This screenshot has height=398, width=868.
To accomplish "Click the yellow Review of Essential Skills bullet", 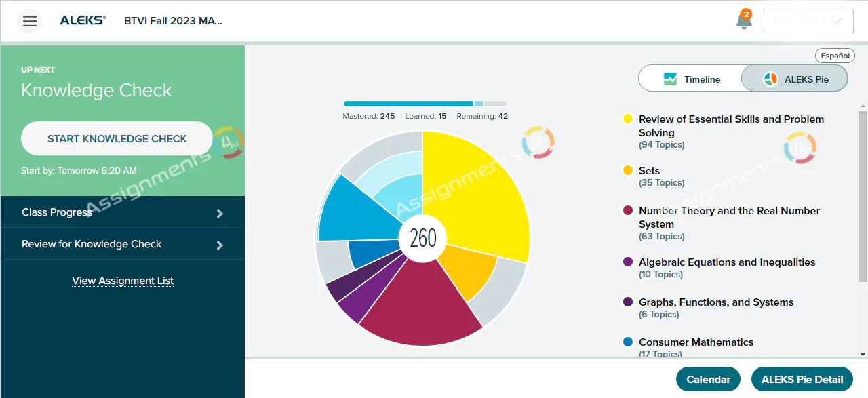I will point(628,119).
